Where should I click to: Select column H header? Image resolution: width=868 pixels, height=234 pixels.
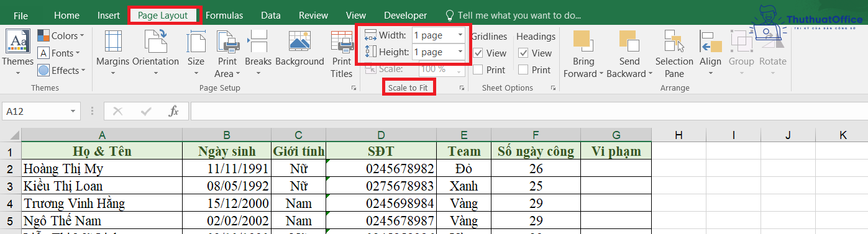click(678, 135)
